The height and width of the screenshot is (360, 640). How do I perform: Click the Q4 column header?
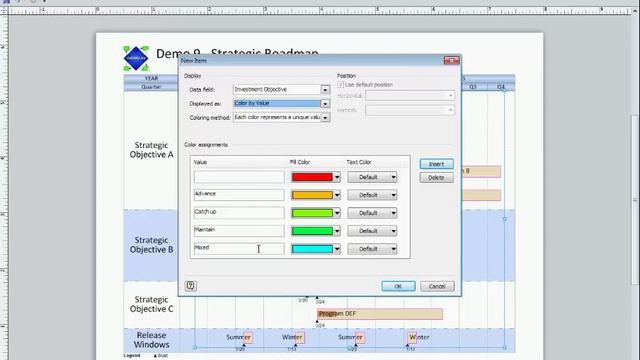click(501, 87)
